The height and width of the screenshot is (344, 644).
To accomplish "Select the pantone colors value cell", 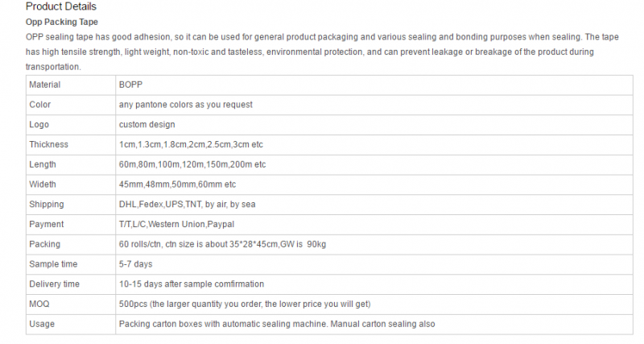I will coord(374,105).
